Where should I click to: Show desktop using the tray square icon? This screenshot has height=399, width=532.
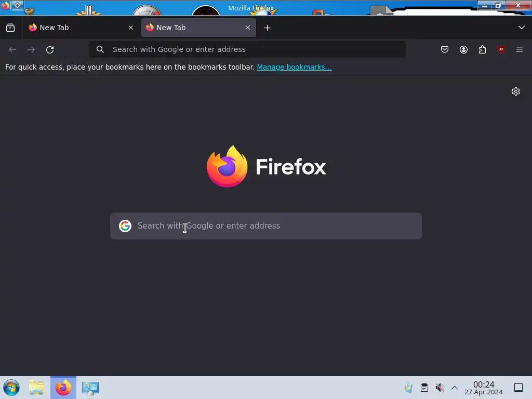[518, 388]
